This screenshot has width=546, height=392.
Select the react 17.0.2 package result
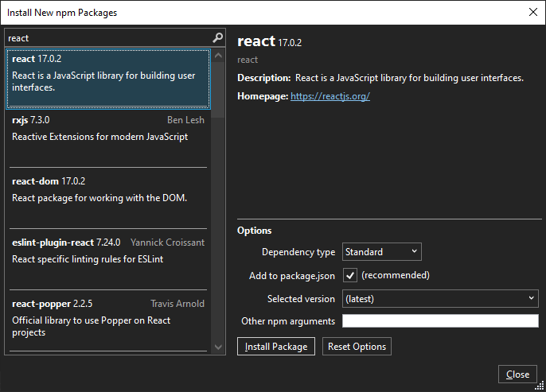coord(108,79)
